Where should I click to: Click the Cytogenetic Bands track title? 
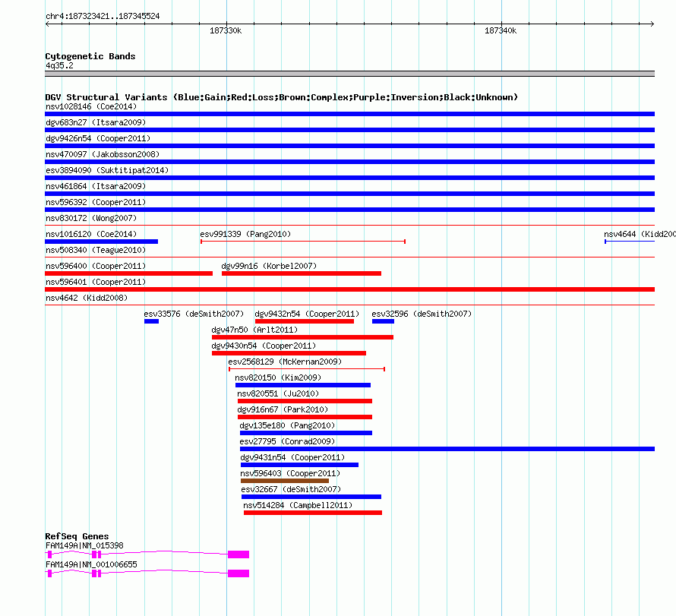click(90, 56)
